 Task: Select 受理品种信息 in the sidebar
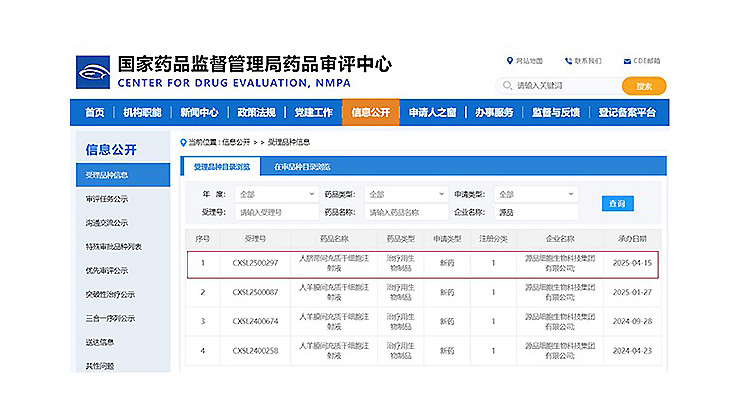pyautogui.click(x=123, y=175)
